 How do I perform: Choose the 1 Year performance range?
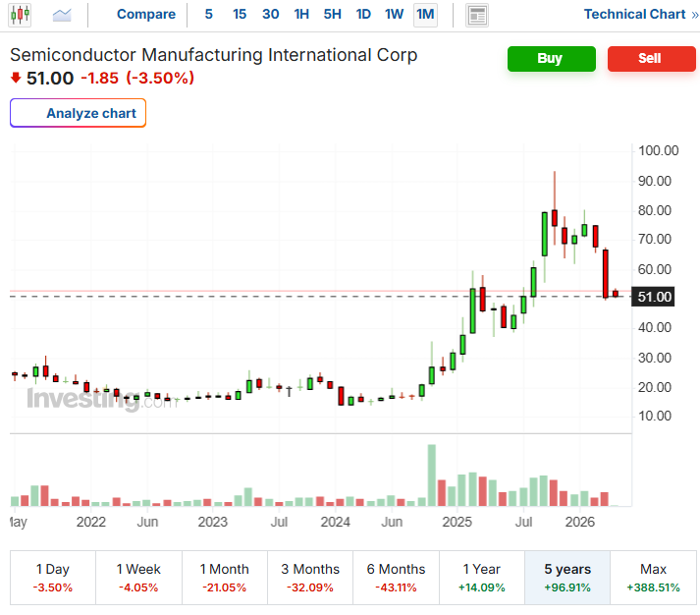pos(482,578)
